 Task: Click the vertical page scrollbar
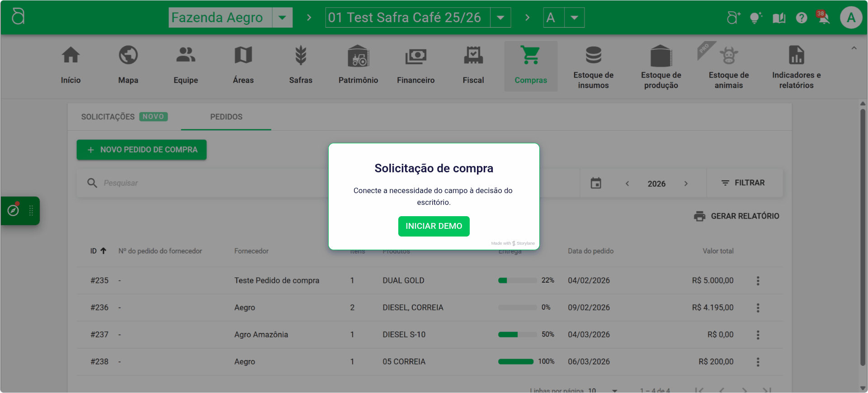coord(863,237)
